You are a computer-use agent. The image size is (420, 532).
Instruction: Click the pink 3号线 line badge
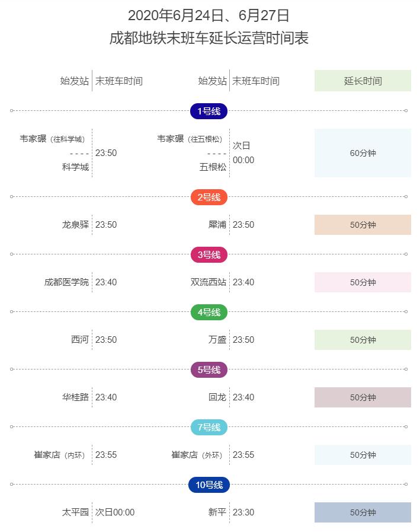tap(209, 254)
